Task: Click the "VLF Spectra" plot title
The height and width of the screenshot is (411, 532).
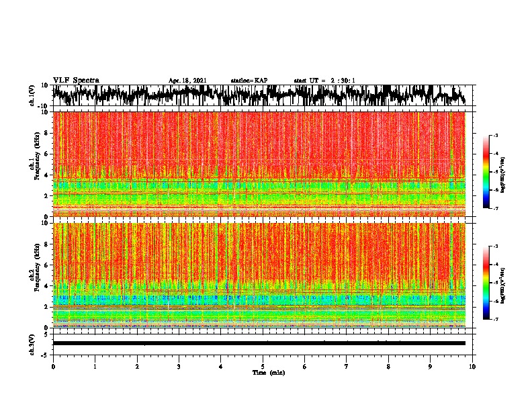Action: pos(76,81)
